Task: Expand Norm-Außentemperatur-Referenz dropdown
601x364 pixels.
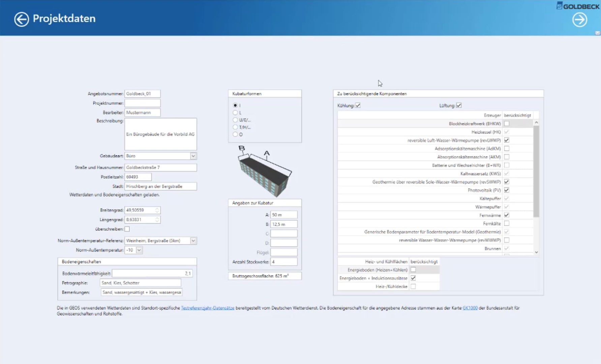Action: tap(193, 241)
